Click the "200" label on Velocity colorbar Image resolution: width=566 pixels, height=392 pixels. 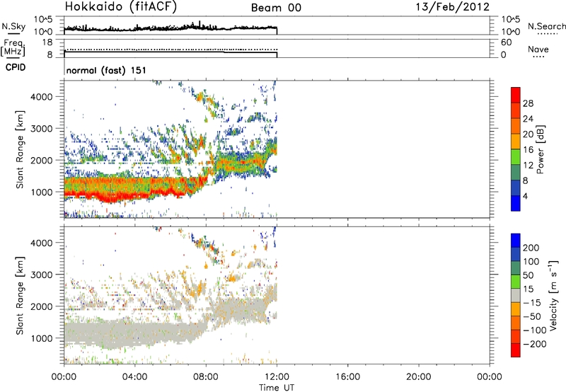[531, 248]
